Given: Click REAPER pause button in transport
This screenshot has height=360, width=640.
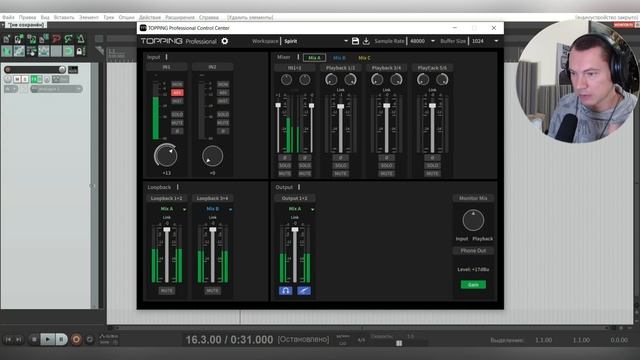Looking at the screenshot, I should (61, 339).
